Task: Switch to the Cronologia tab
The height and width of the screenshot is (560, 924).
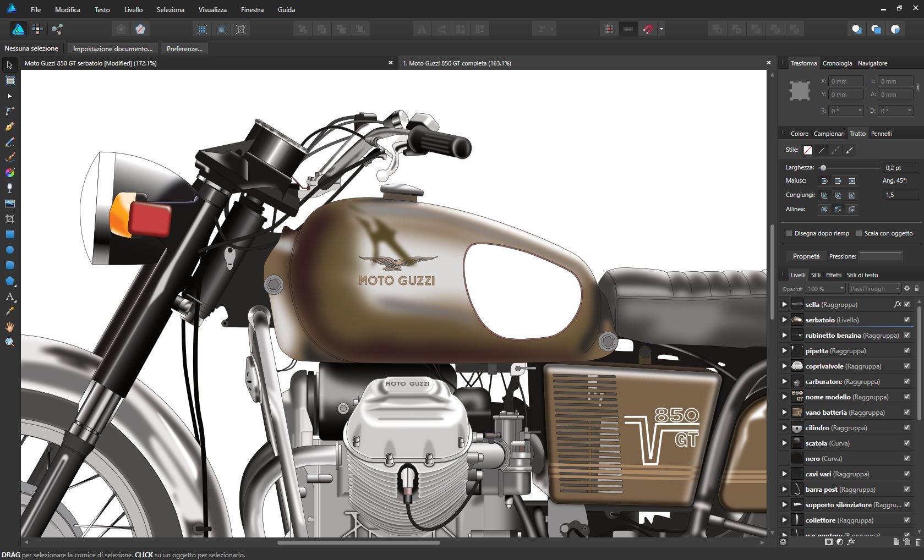Action: pyautogui.click(x=837, y=63)
